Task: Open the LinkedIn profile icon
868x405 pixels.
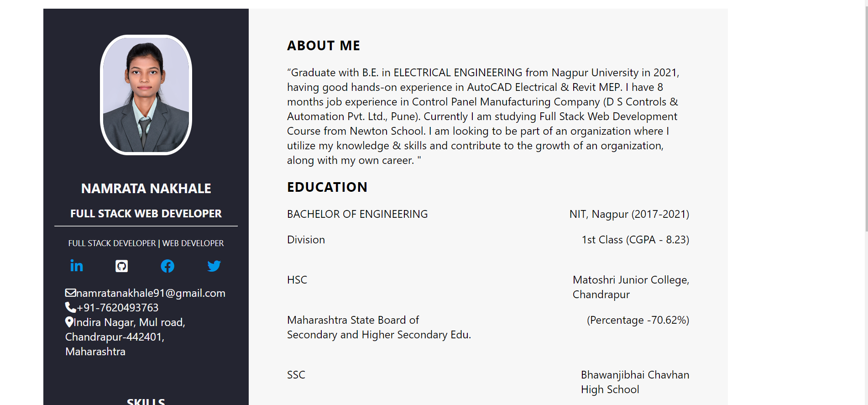Action: (77, 266)
